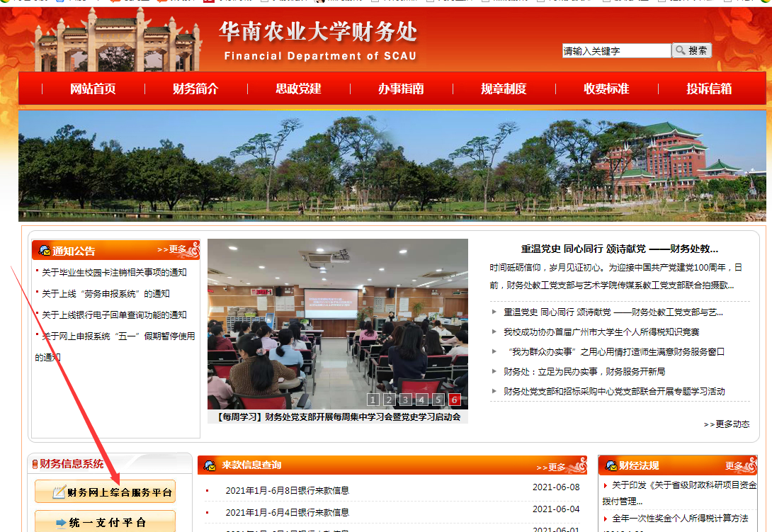Open 更多 link in 通知公告 panel

172,249
